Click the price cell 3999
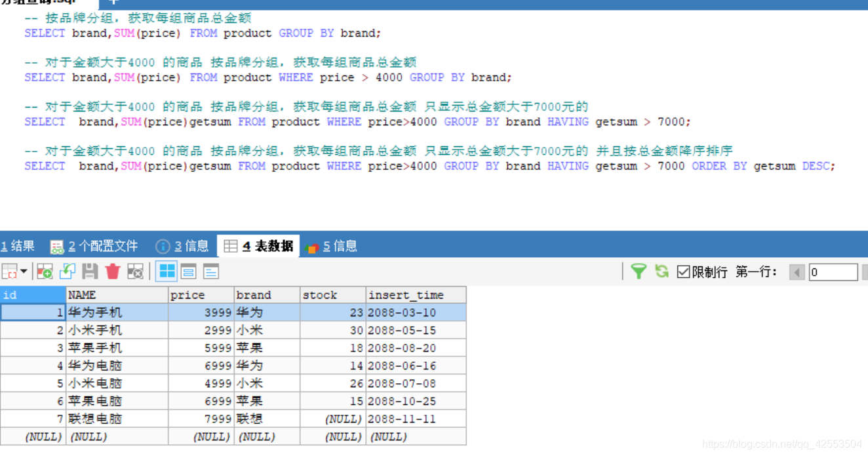The width and height of the screenshot is (868, 456). (201, 313)
